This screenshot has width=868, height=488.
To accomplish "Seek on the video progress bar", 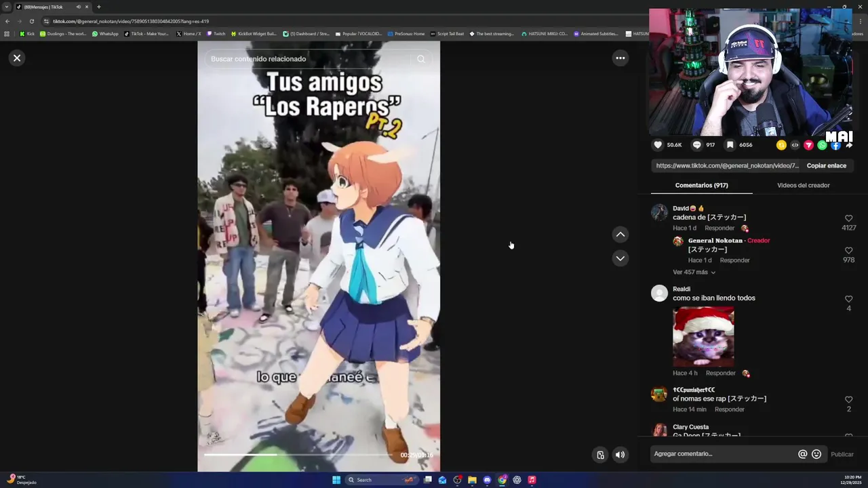I will pyautogui.click(x=298, y=455).
